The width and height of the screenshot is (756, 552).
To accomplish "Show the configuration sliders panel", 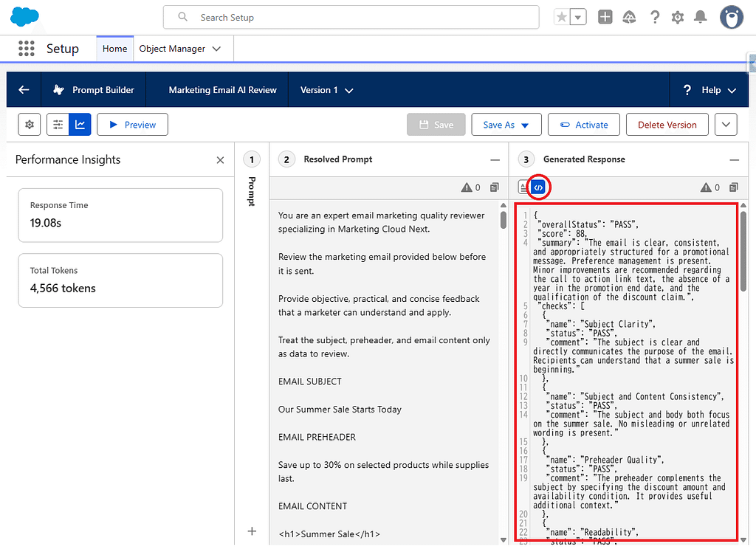I will [58, 125].
